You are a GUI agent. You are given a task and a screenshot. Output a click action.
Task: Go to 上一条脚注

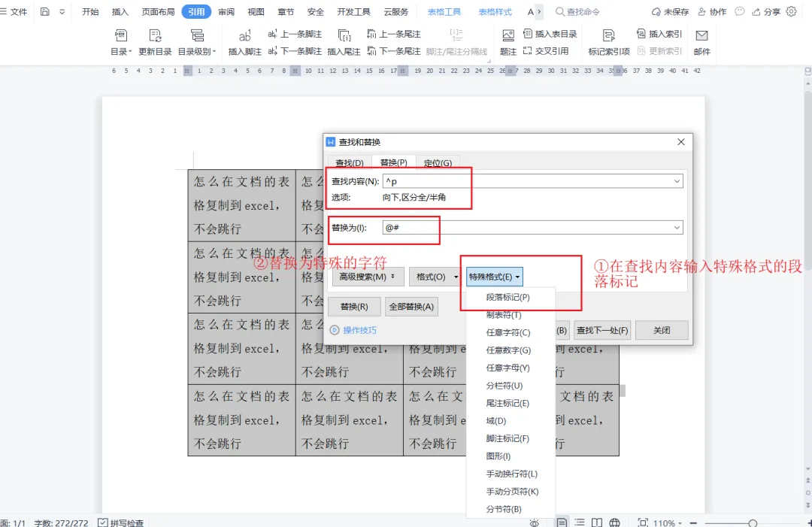click(x=295, y=34)
